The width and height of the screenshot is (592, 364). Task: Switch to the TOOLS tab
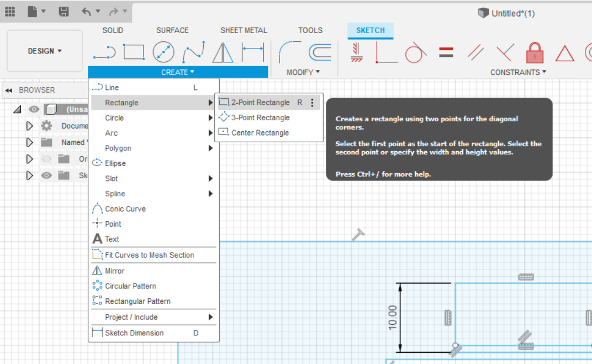pyautogui.click(x=310, y=30)
